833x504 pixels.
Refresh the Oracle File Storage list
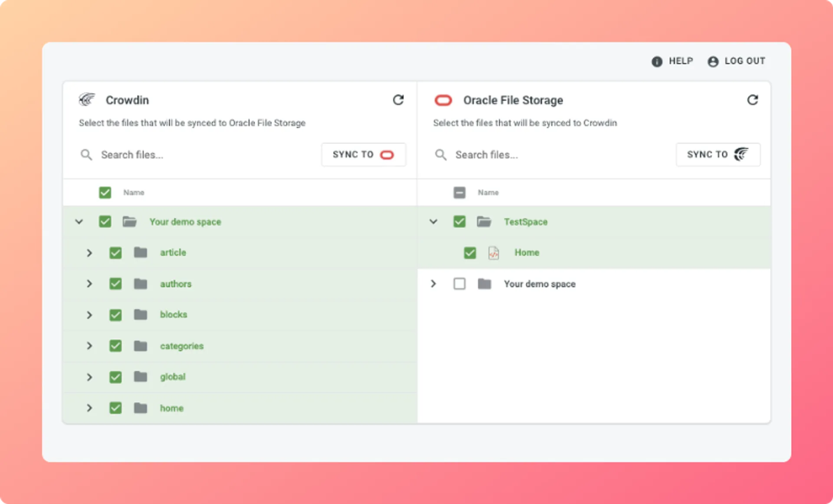(x=752, y=100)
